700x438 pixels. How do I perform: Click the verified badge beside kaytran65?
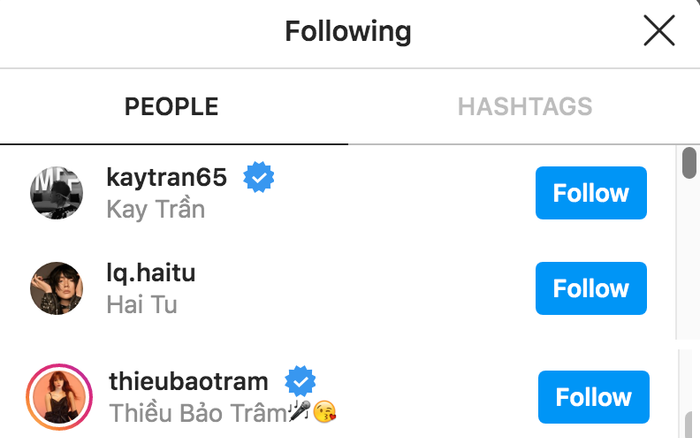[259, 178]
